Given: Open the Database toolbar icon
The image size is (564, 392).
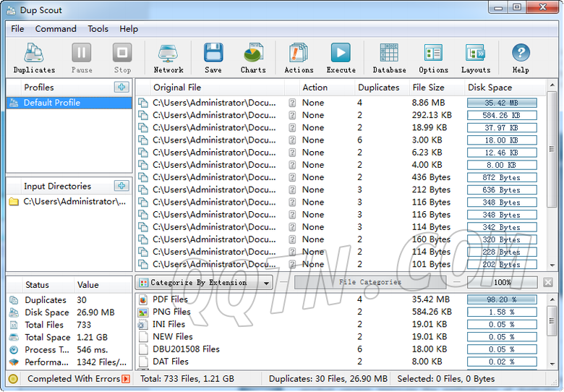Looking at the screenshot, I should (389, 58).
